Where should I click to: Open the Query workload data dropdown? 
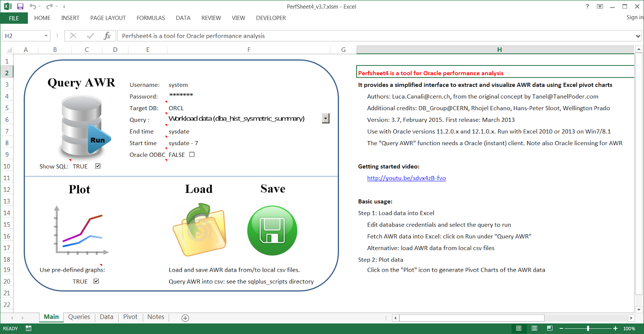tap(326, 118)
